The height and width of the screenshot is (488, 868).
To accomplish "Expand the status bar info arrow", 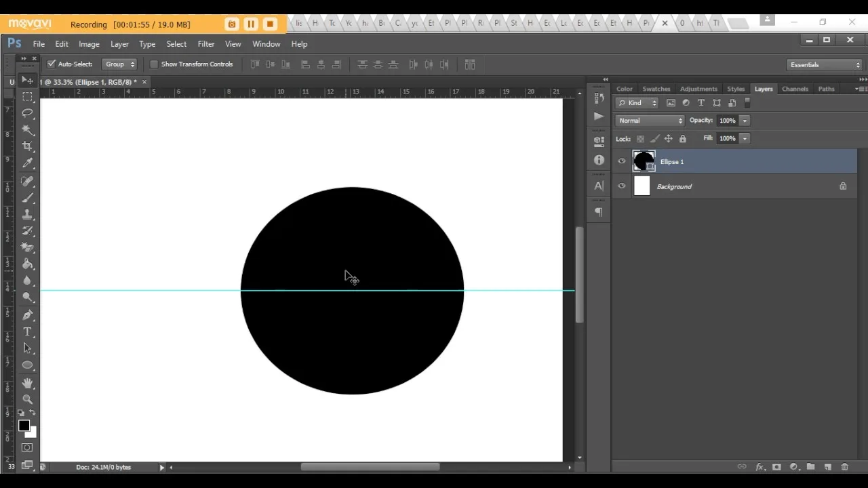I will [161, 467].
